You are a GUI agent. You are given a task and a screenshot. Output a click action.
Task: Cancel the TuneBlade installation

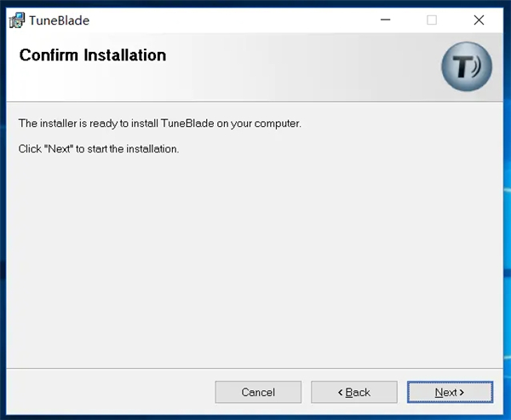(258, 392)
